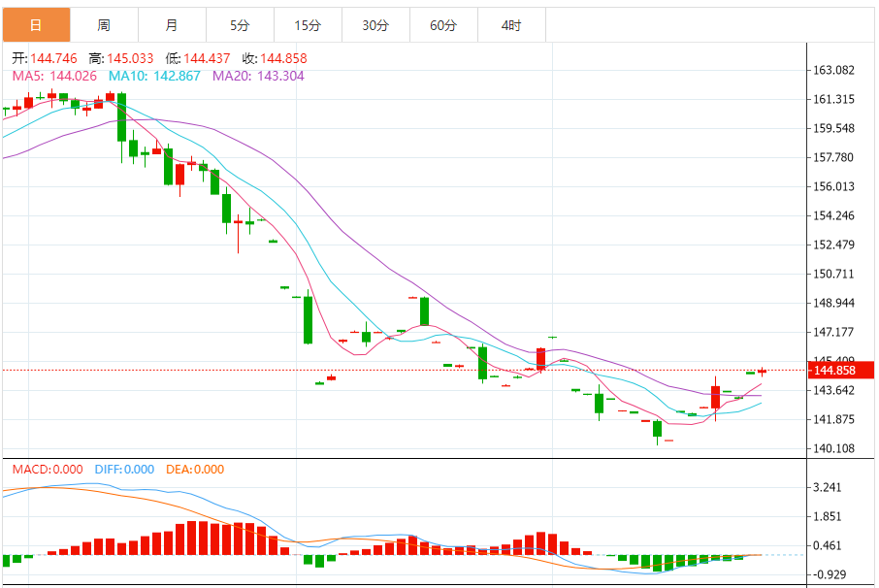Open the 4时 chart tab

pos(511,25)
